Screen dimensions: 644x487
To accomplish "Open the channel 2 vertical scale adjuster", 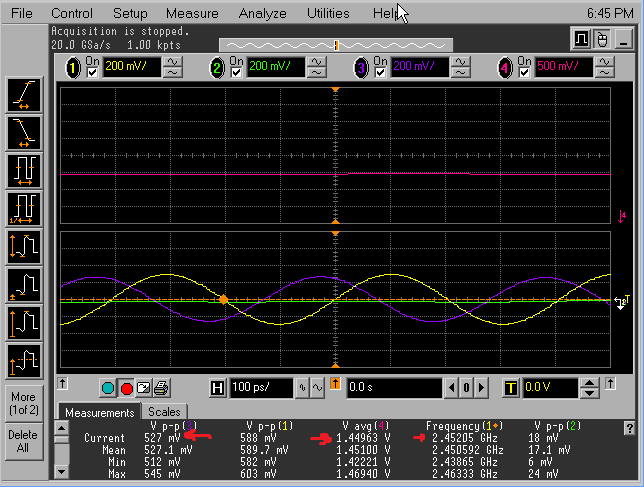I will (316, 68).
